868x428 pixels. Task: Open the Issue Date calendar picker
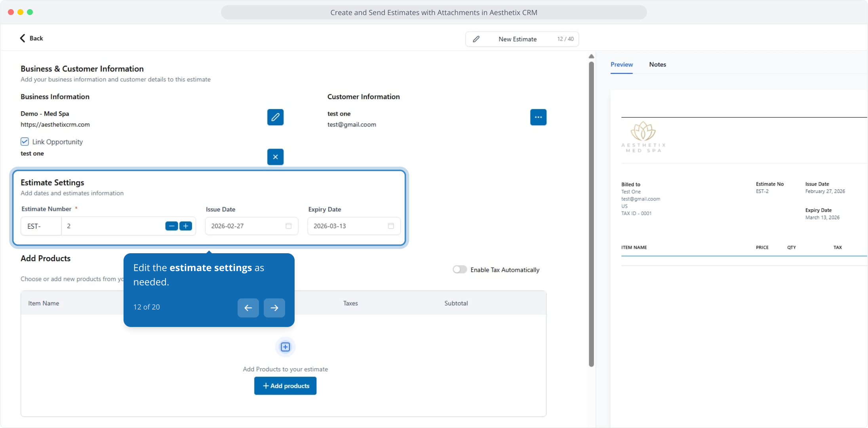[288, 226]
